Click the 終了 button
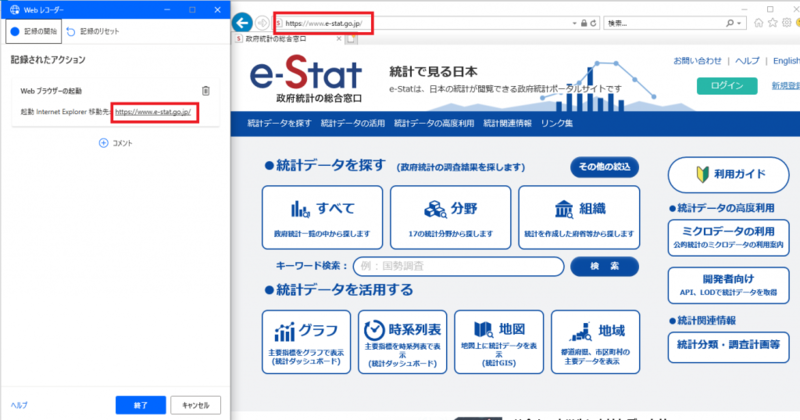The height and width of the screenshot is (420, 800). pyautogui.click(x=140, y=405)
